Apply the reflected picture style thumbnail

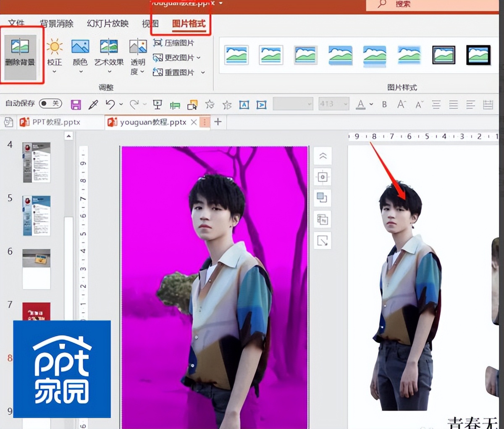(375, 56)
